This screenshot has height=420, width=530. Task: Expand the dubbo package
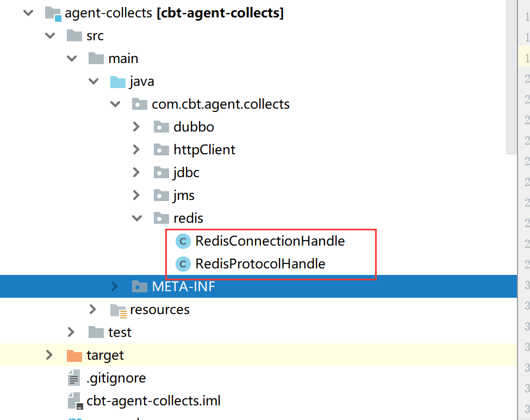coord(136,127)
